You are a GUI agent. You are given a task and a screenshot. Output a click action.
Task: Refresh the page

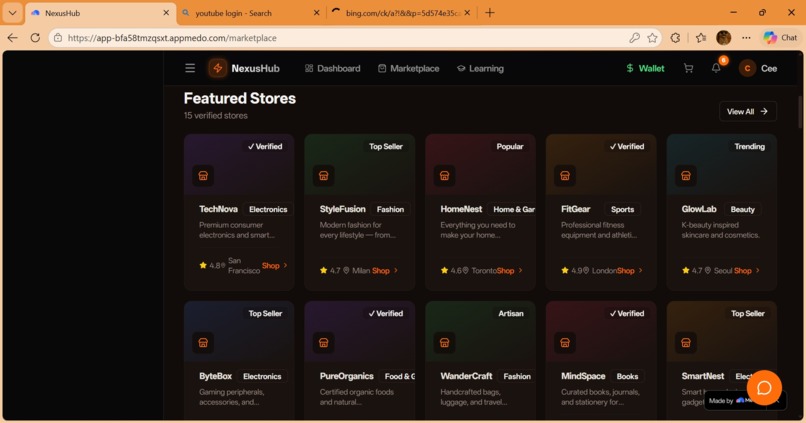[x=35, y=38]
